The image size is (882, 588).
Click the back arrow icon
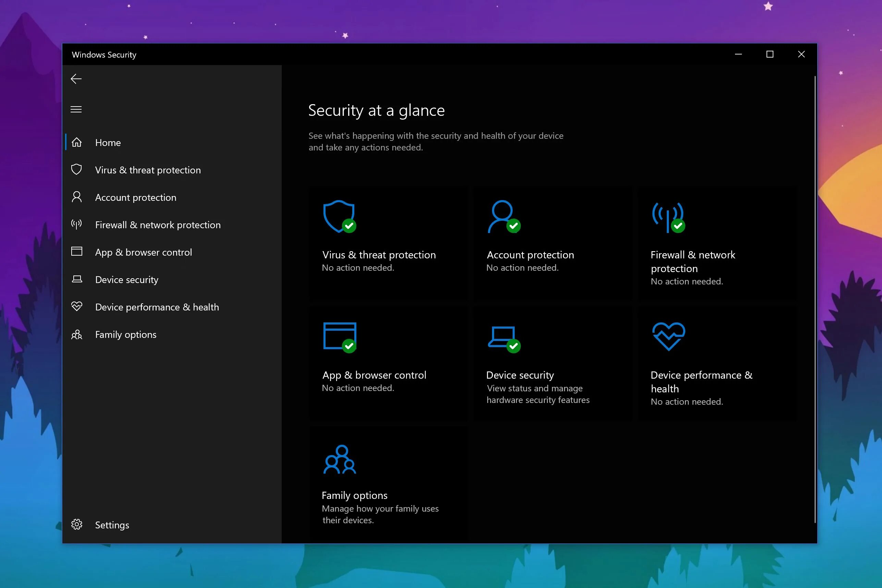click(76, 79)
